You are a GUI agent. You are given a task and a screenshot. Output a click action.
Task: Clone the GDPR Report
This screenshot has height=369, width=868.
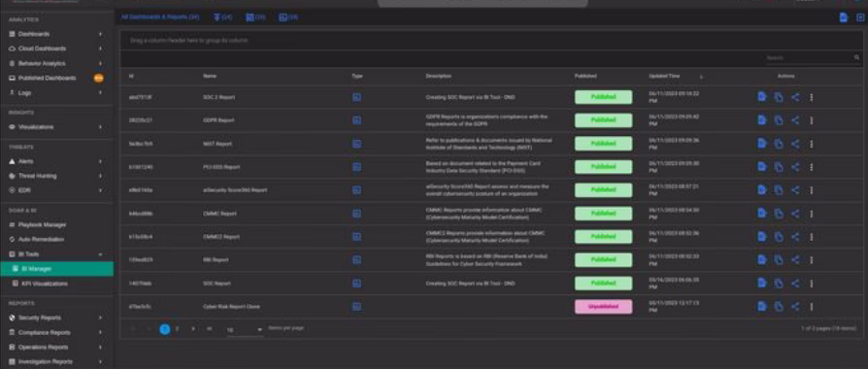(779, 120)
